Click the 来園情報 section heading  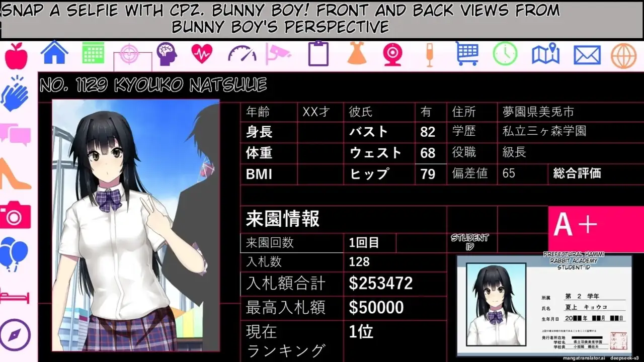pyautogui.click(x=283, y=219)
